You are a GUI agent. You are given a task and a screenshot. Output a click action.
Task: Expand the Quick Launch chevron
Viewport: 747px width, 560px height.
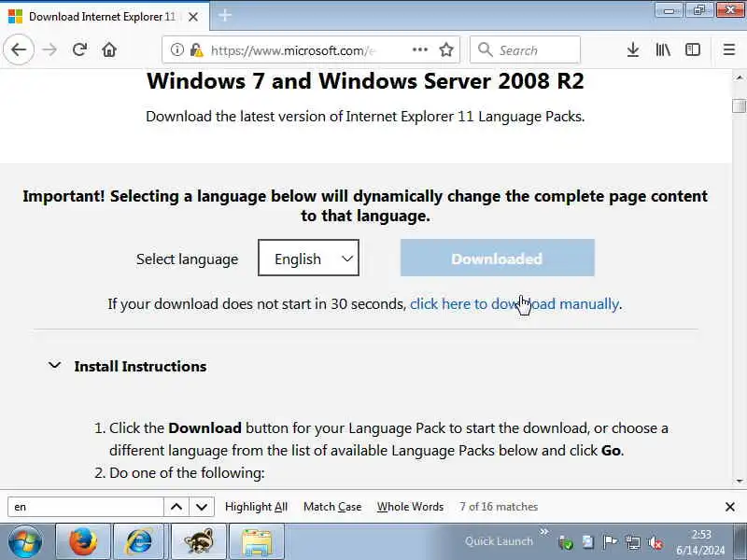[x=543, y=531]
